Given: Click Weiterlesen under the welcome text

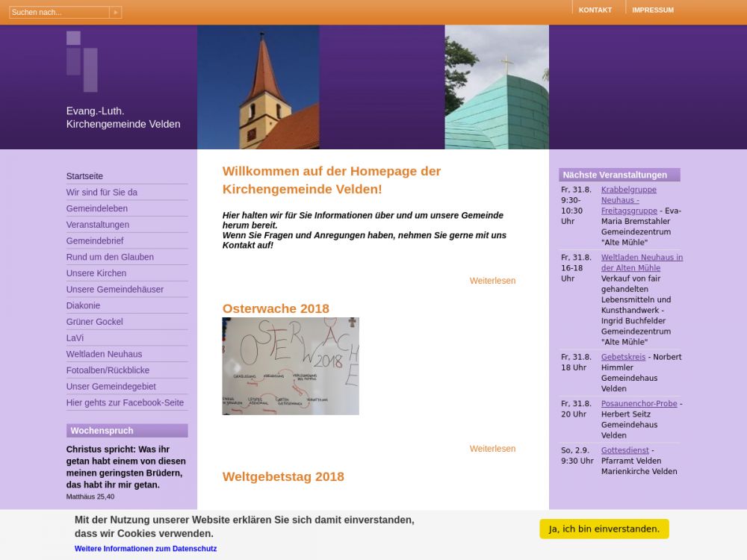Looking at the screenshot, I should (x=492, y=281).
